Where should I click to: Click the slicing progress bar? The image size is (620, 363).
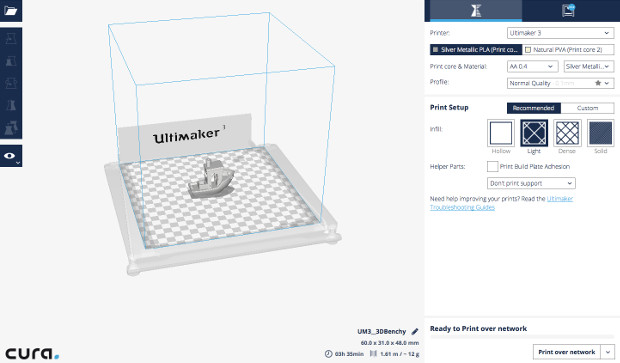(x=522, y=337)
